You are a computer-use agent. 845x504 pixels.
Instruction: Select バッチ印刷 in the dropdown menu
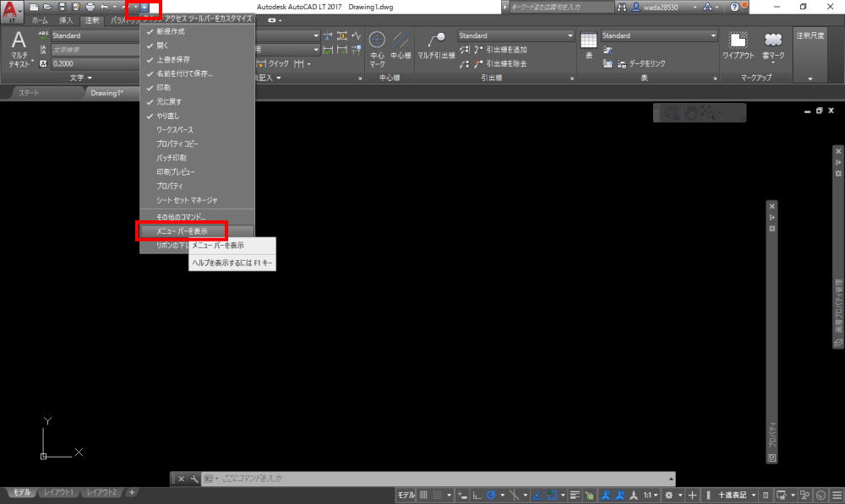[x=197, y=158]
